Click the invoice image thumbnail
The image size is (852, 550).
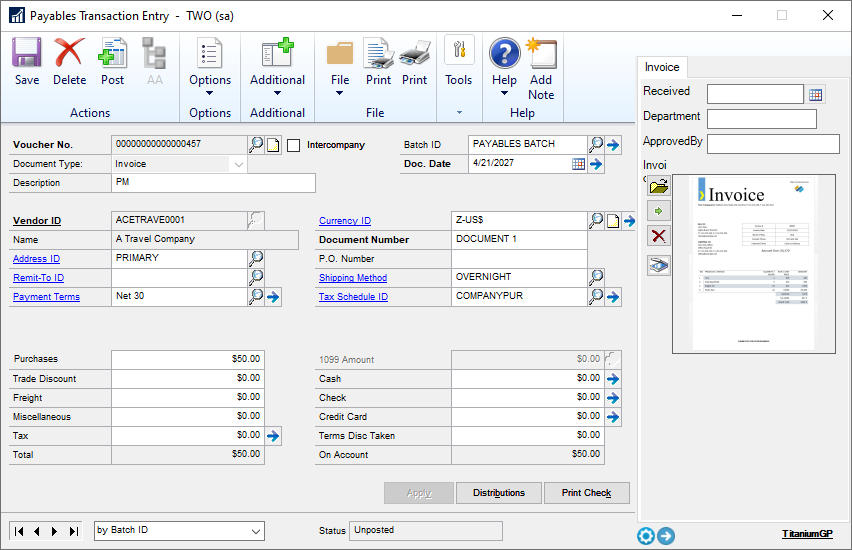tap(754, 264)
